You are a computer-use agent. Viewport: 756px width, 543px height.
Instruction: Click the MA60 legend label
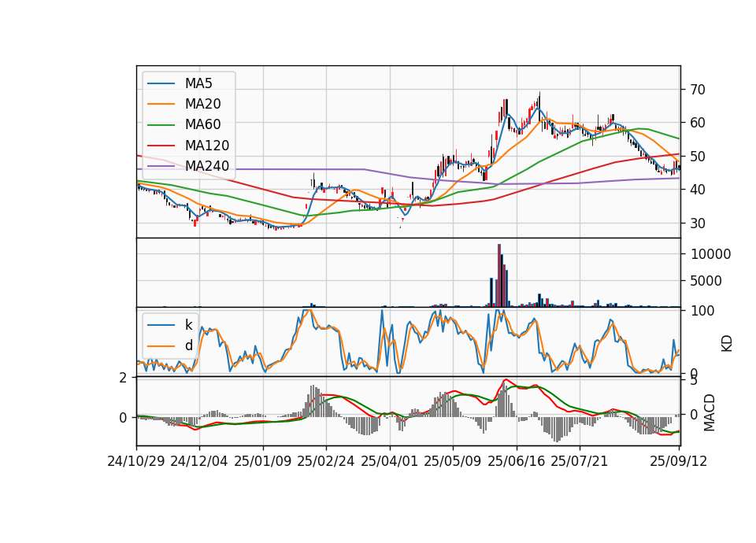tap(202, 125)
